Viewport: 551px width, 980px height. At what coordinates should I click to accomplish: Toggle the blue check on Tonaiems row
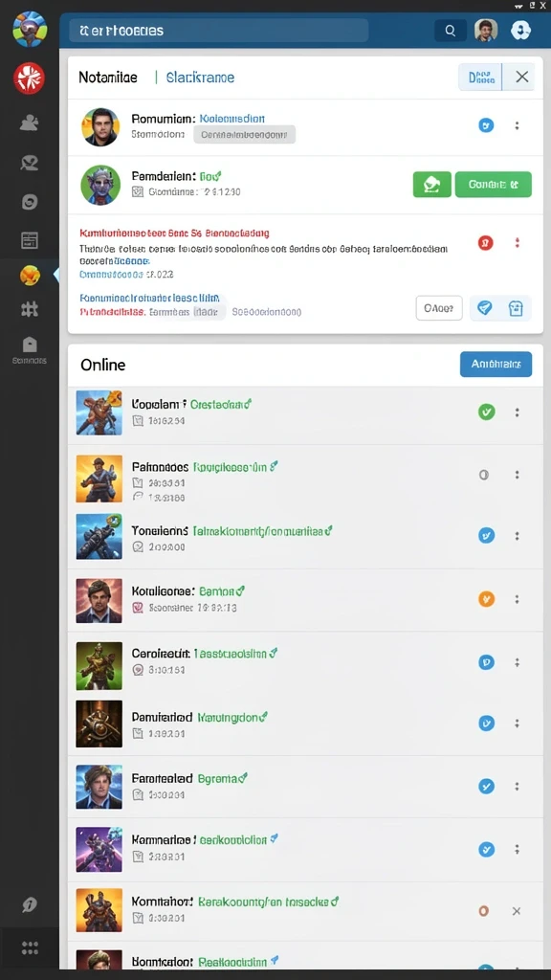point(486,536)
